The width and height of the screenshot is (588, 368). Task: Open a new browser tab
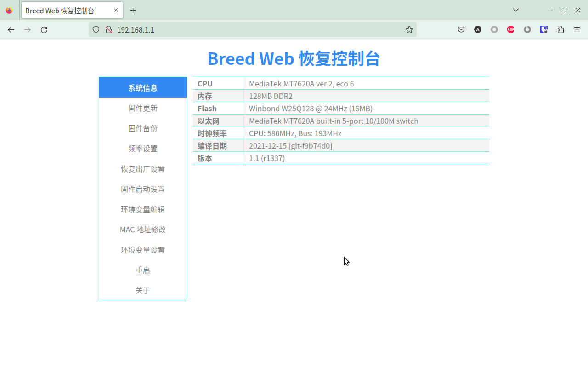[133, 10]
